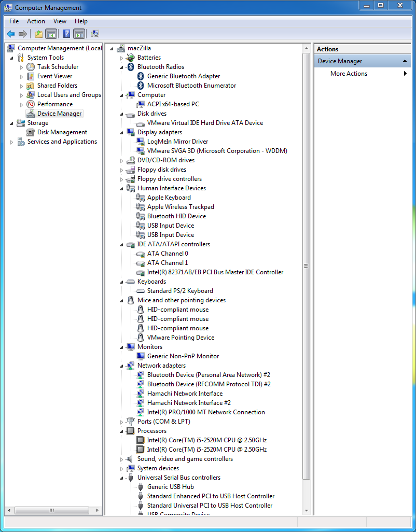Select Standard Enhanced PCI to USB Host Controller
Image resolution: width=416 pixels, height=532 pixels.
pyautogui.click(x=211, y=496)
